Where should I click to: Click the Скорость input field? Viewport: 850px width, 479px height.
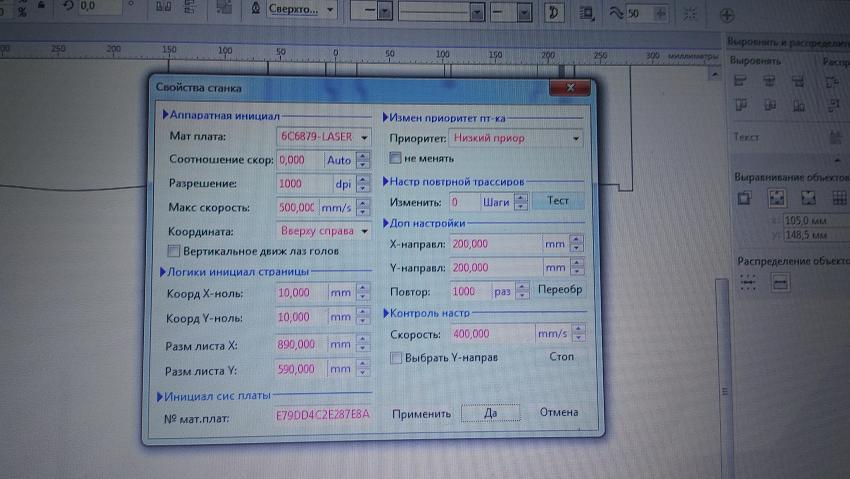pos(490,334)
